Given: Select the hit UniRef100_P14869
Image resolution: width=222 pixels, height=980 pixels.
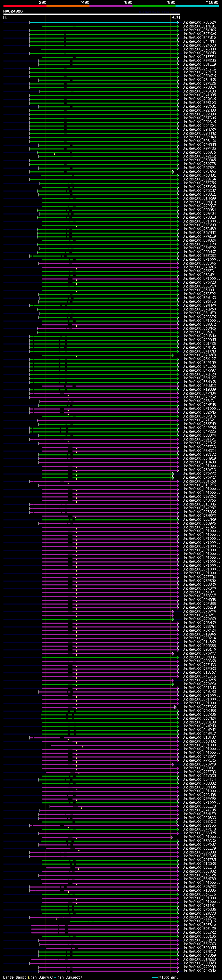Looking at the screenshot, I should 199,642.
